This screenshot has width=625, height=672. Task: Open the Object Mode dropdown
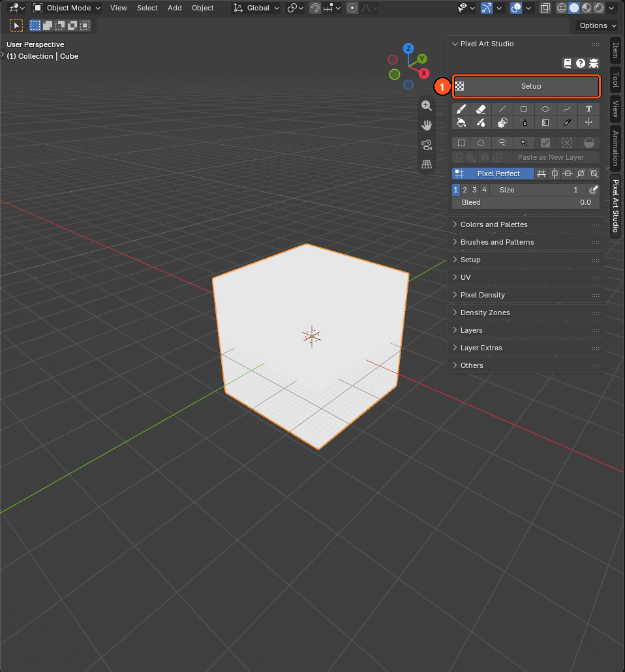[67, 8]
